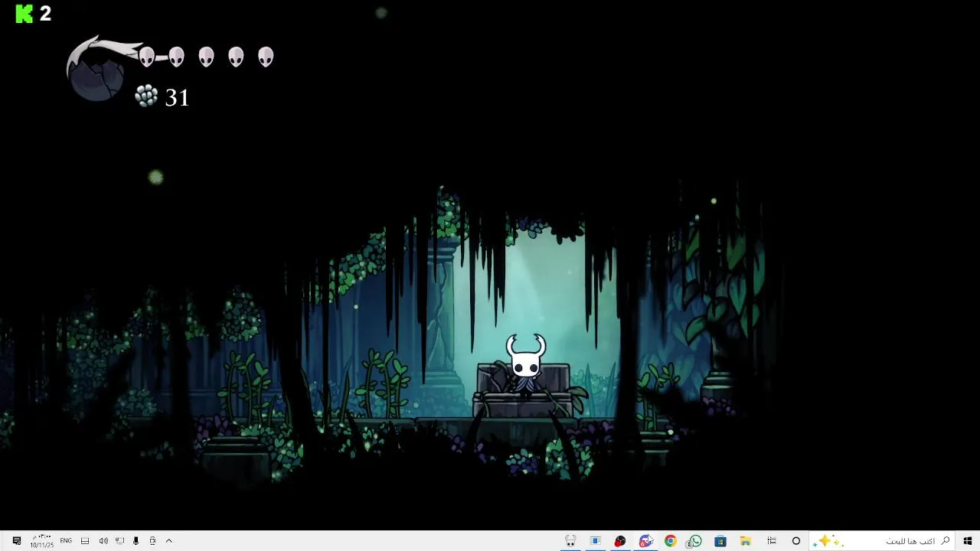This screenshot has width=980, height=551.
Task: Expand the hidden tray icons chevron
Action: tap(169, 541)
